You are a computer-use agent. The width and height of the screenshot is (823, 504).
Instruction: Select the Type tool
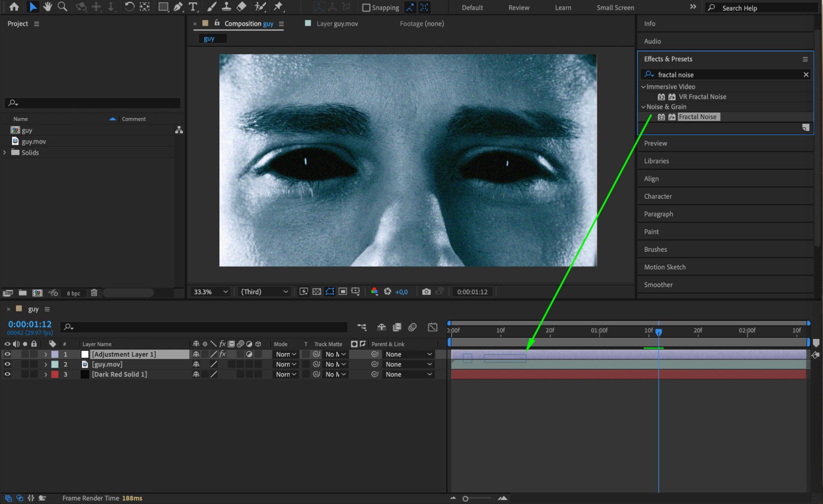[x=193, y=7]
